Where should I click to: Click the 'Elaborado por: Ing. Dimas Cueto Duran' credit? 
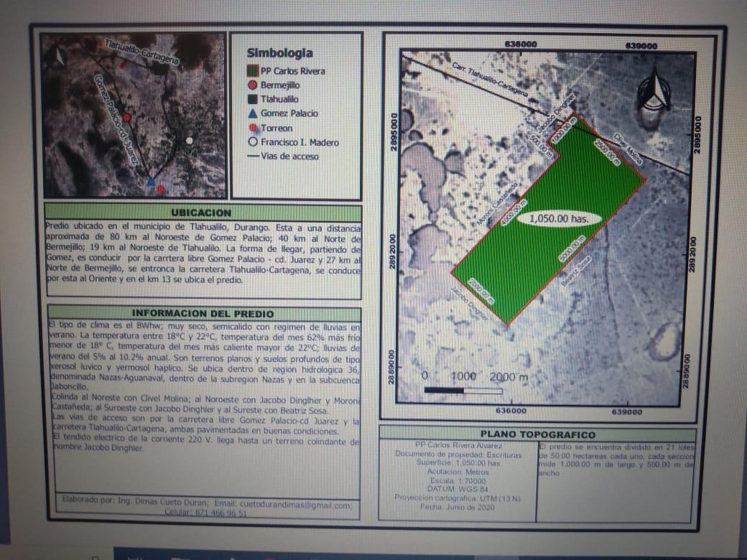[x=135, y=501]
